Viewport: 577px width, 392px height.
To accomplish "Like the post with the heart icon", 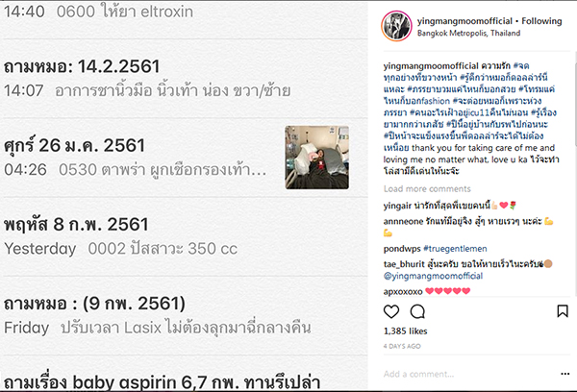I will pyautogui.click(x=391, y=311).
